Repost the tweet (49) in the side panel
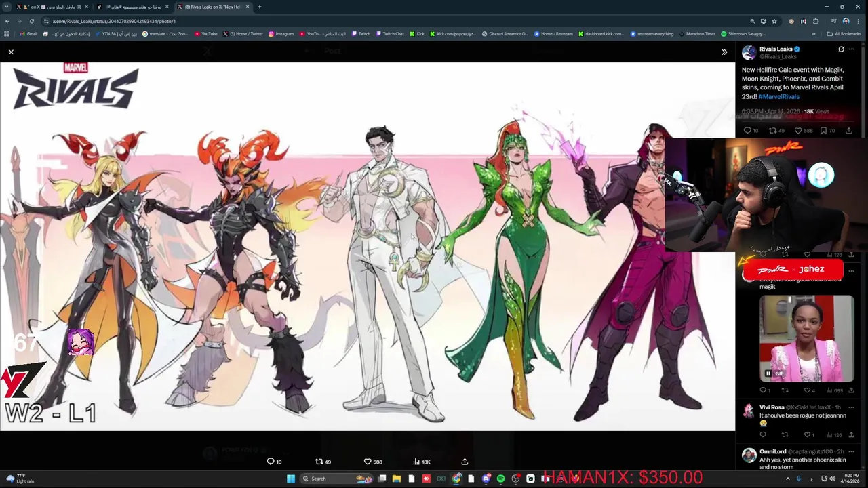The width and height of the screenshot is (868, 488). point(776,131)
